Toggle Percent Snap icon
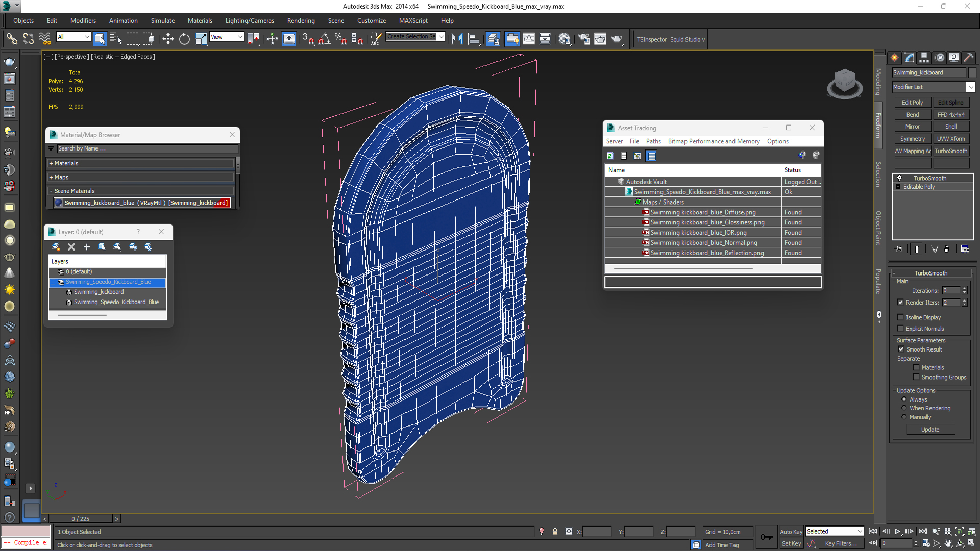Image resolution: width=980 pixels, height=551 pixels. coord(340,39)
